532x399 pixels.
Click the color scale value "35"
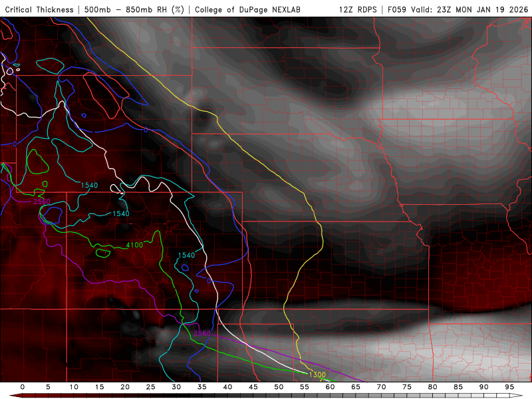click(202, 387)
